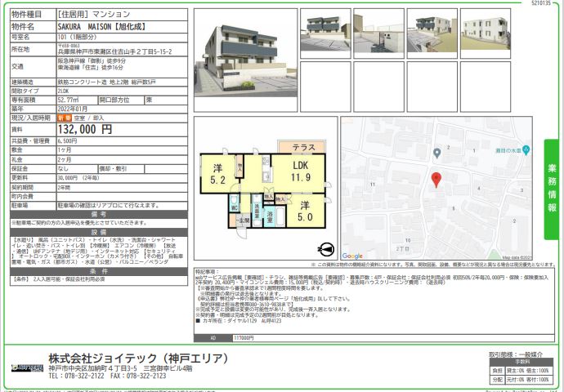Click the company logo beside ジョイテック name

click(x=27, y=368)
